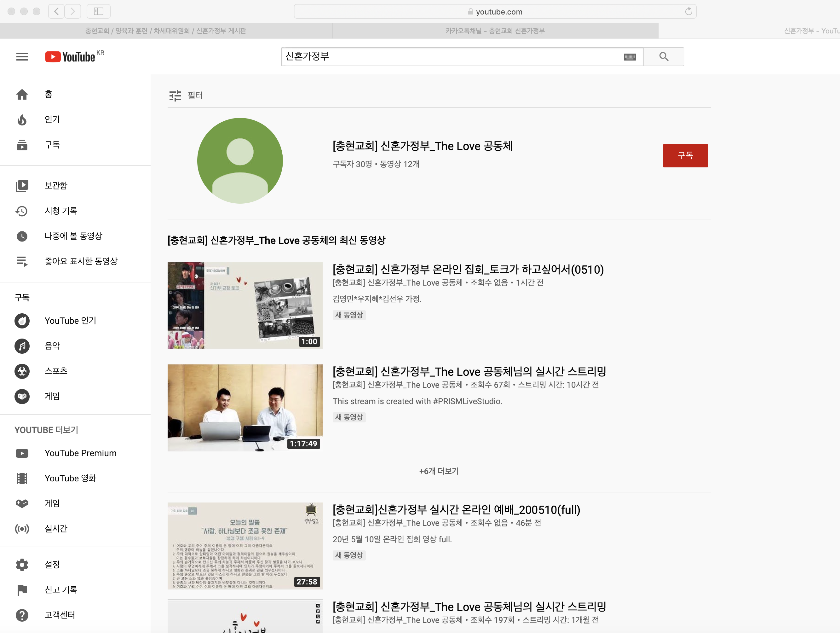The width and height of the screenshot is (840, 633).
Task: Open the hamburger guide menu icon
Action: [22, 57]
